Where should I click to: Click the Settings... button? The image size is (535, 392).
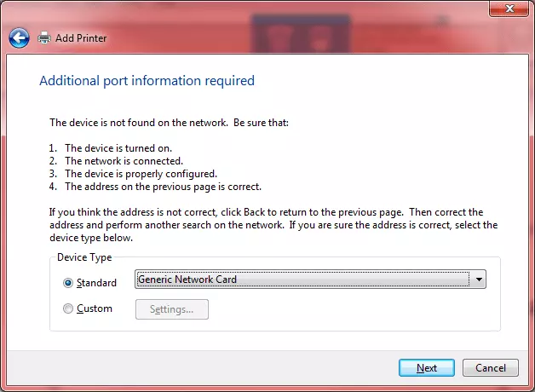[x=172, y=309]
